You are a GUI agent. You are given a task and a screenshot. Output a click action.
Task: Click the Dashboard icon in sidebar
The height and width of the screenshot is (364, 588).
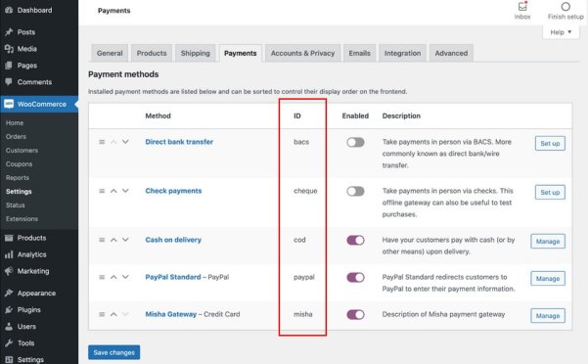click(9, 10)
